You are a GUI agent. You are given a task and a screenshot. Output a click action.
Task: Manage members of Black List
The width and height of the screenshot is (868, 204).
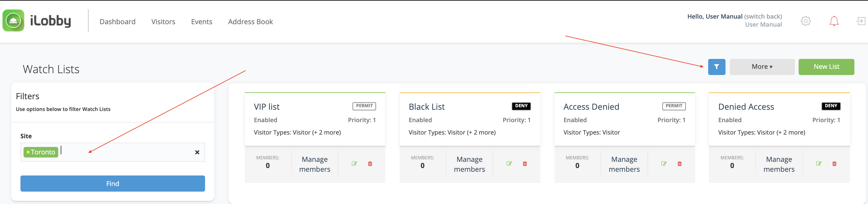[x=469, y=164]
